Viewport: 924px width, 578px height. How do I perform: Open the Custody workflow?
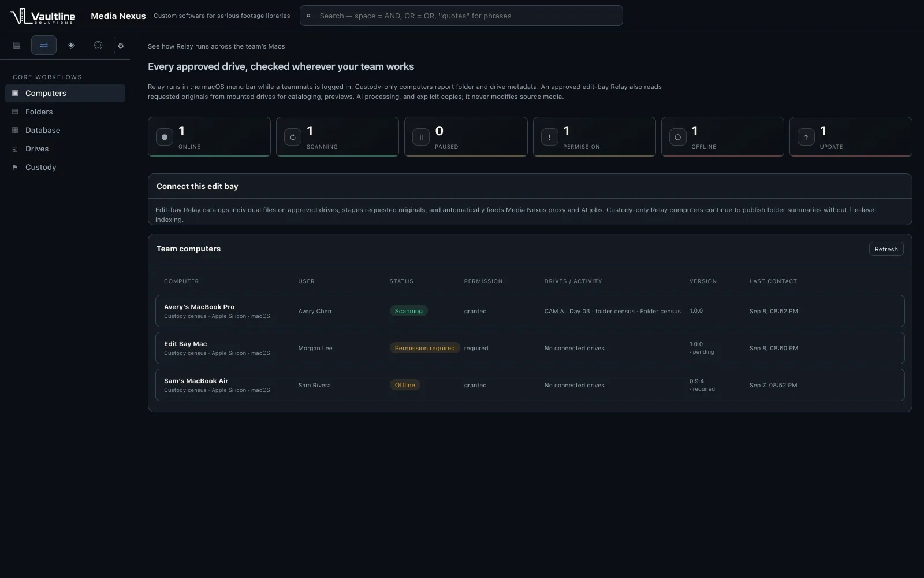(65, 167)
